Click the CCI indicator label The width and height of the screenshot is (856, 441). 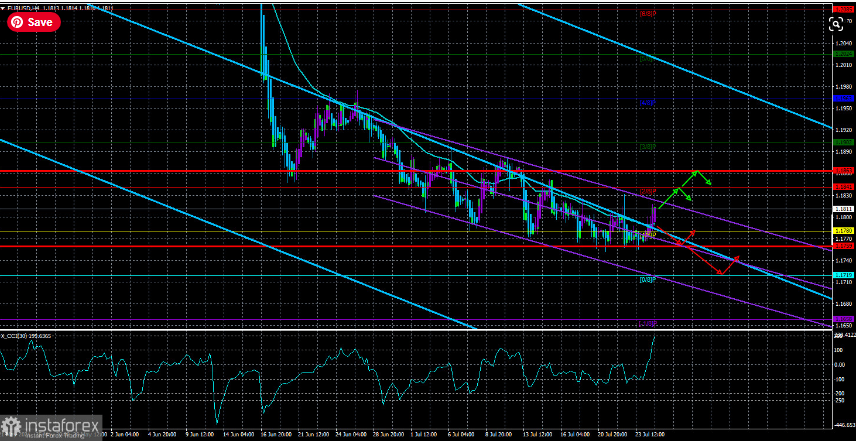(27, 336)
